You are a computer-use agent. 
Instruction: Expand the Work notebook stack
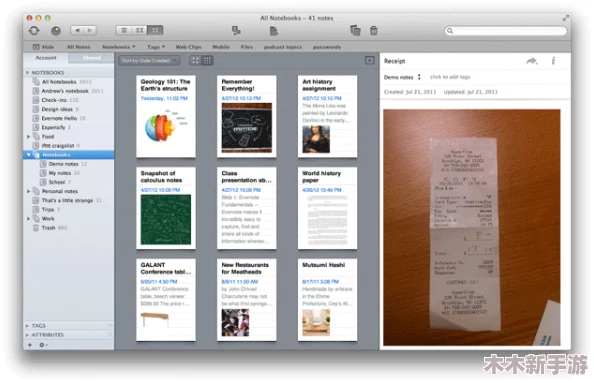28,219
